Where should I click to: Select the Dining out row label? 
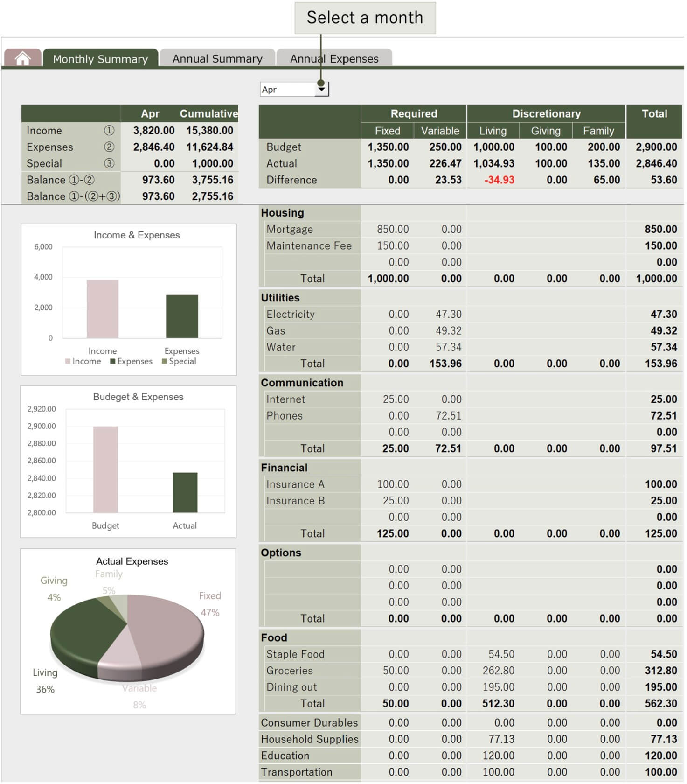coord(291,687)
